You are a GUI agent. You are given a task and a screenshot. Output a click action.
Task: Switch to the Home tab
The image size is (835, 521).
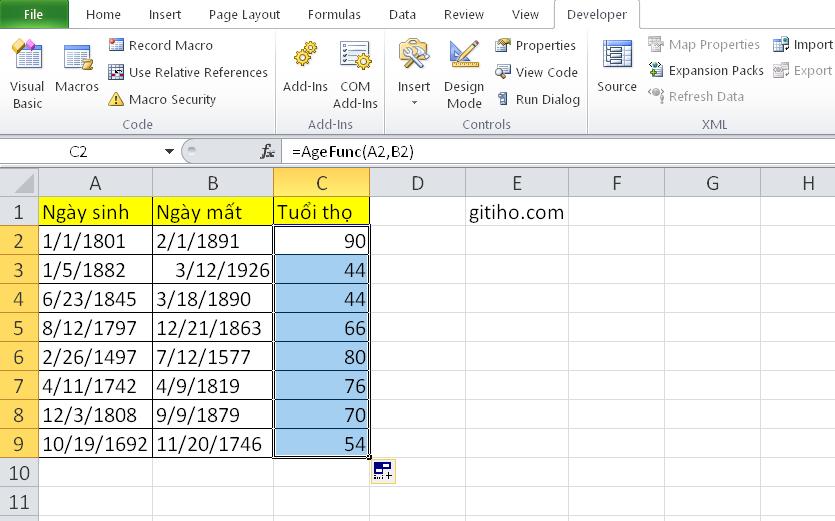103,14
